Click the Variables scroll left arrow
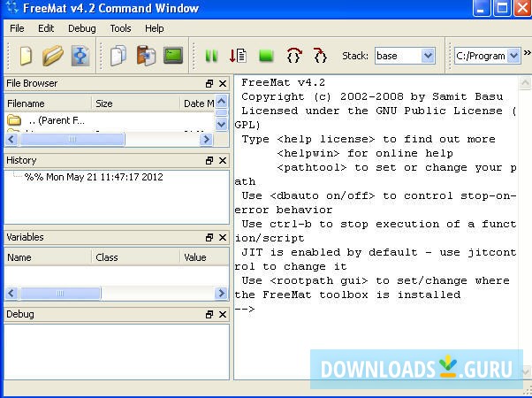 pyautogui.click(x=11, y=293)
